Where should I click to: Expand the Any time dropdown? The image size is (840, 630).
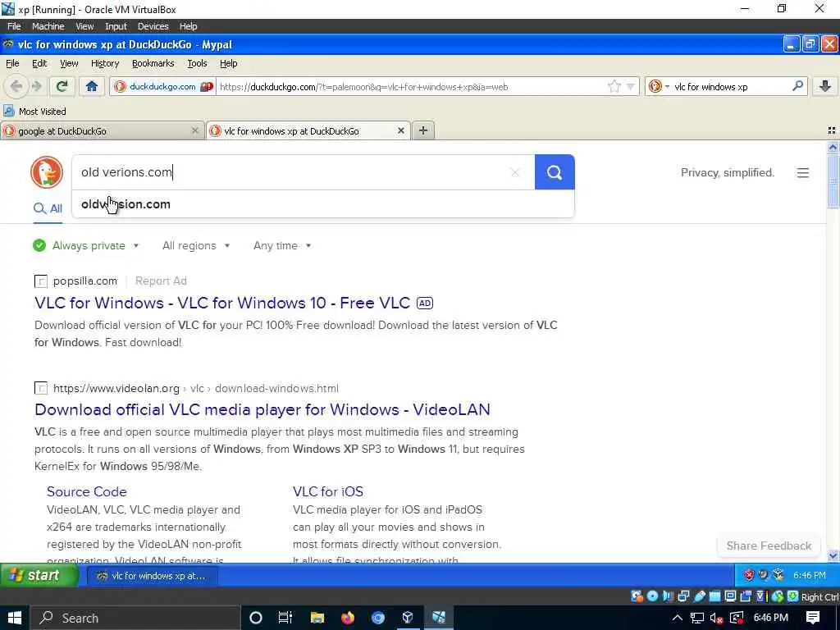[282, 245]
